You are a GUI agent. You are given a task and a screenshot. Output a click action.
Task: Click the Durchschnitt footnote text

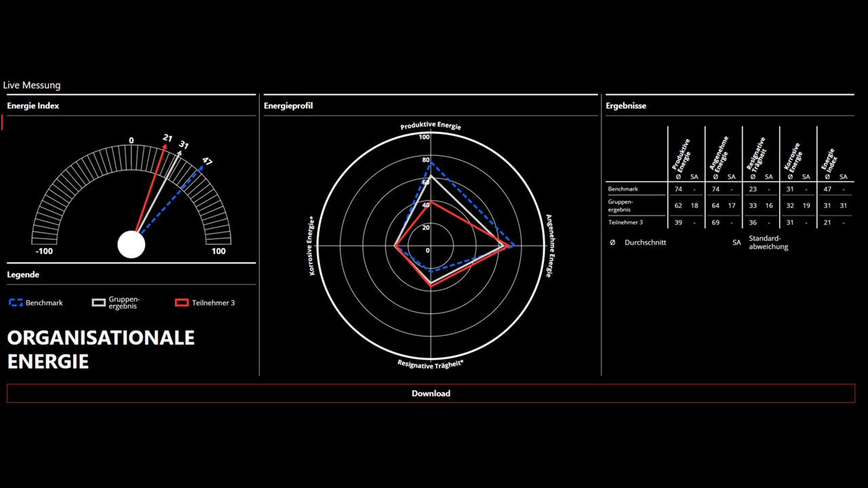point(645,243)
